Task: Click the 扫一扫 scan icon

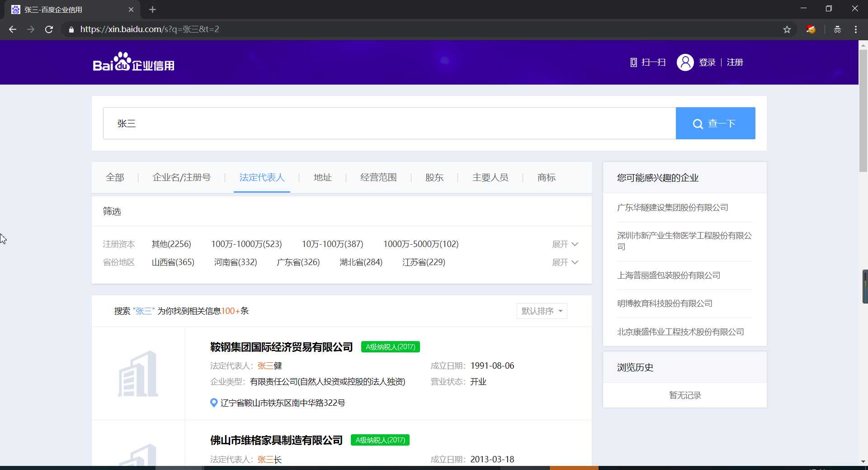Action: tap(633, 62)
